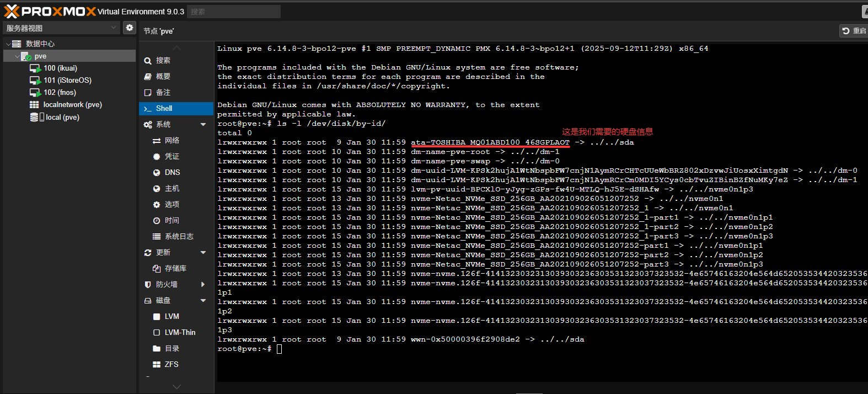
Task: Open the Shell menu item
Action: pyautogui.click(x=164, y=109)
